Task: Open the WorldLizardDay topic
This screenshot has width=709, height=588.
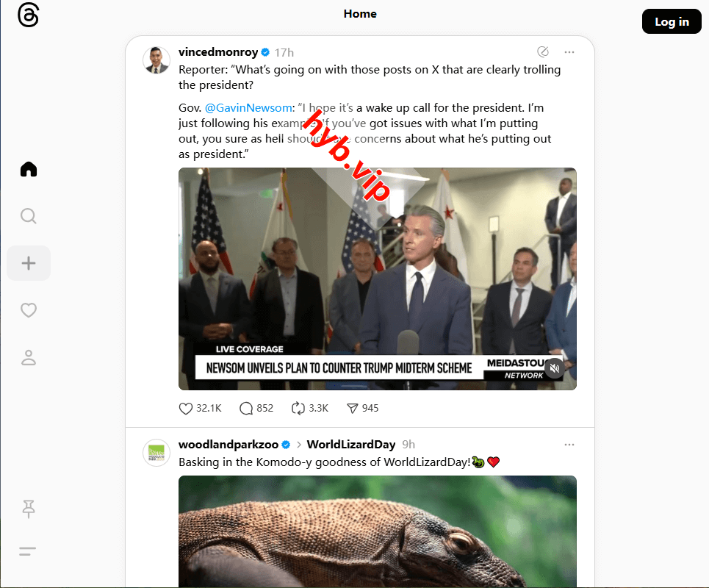Action: point(350,445)
